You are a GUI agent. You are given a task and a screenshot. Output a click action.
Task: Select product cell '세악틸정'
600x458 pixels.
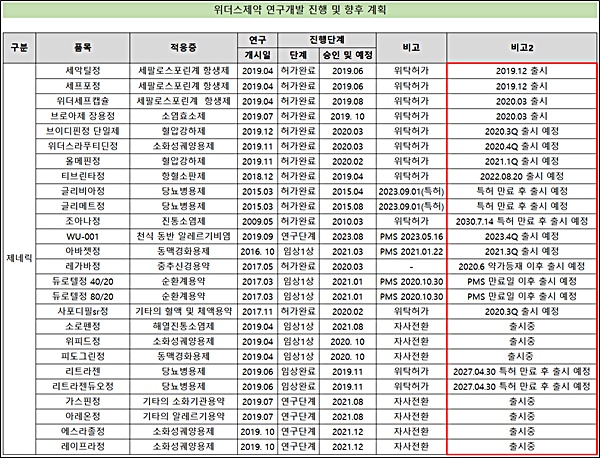click(x=83, y=71)
